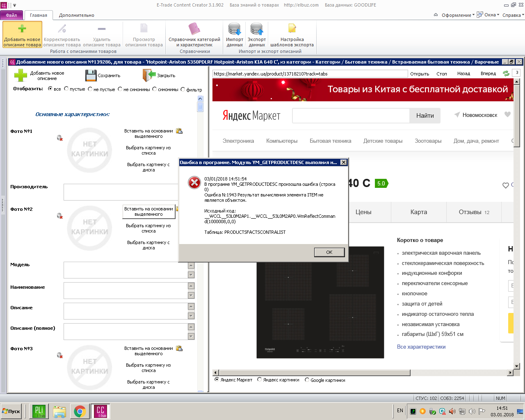Click door 'Закрыть' icon in form
This screenshot has height=420, width=525.
(149, 75)
